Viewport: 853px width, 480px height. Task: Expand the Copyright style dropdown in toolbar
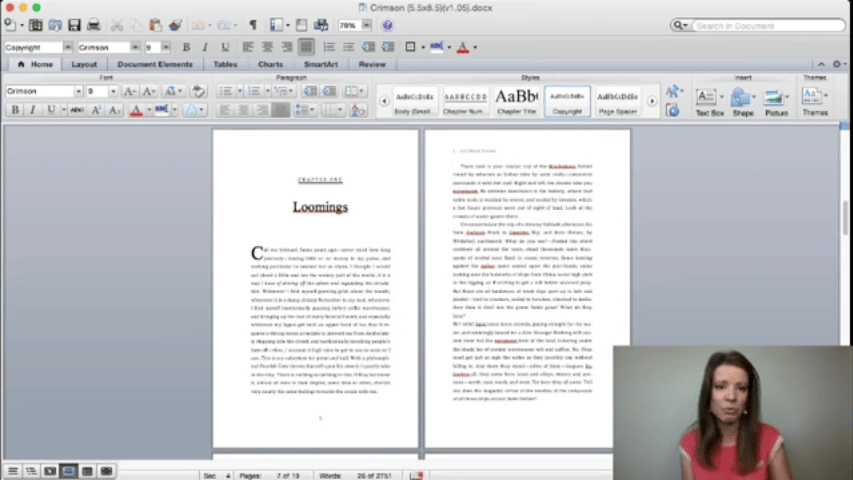[68, 47]
